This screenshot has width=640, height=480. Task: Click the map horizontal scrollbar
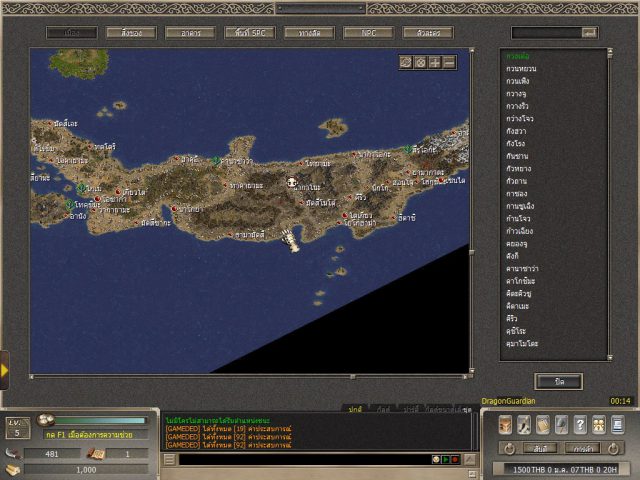[x=250, y=376]
